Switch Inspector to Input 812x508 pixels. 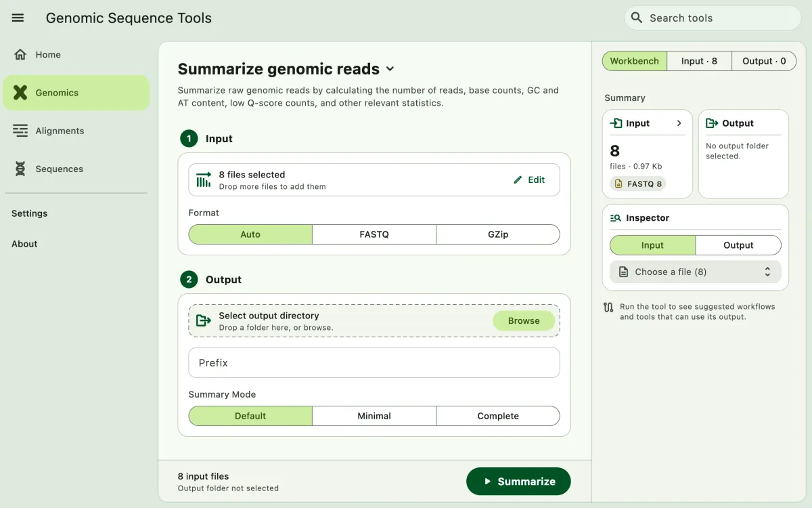pyautogui.click(x=652, y=245)
